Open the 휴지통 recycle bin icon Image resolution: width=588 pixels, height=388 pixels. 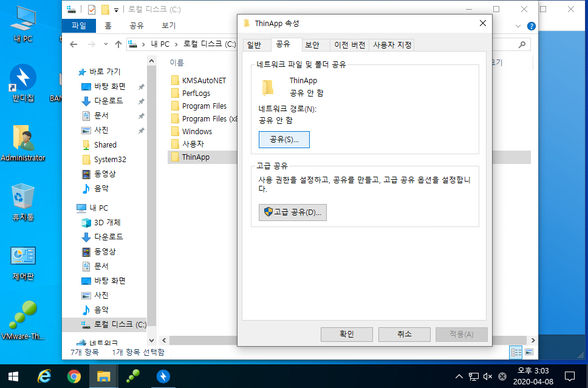pyautogui.click(x=23, y=202)
